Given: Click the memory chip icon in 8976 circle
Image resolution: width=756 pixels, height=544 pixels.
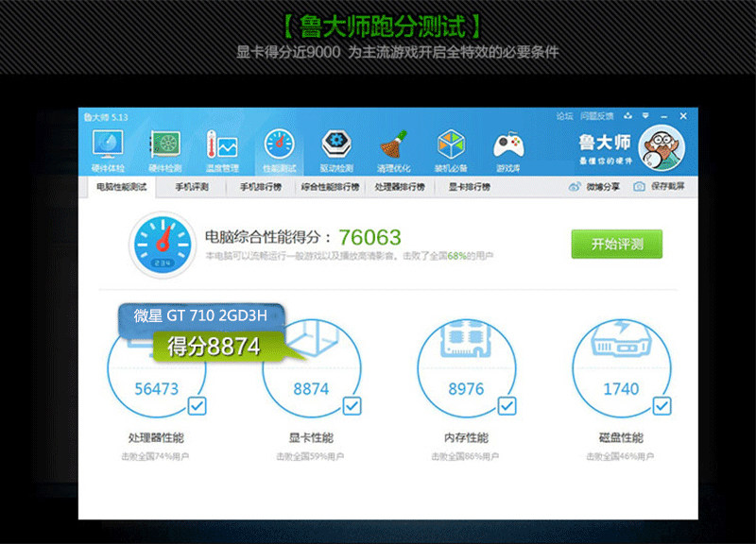Looking at the screenshot, I should click(466, 338).
